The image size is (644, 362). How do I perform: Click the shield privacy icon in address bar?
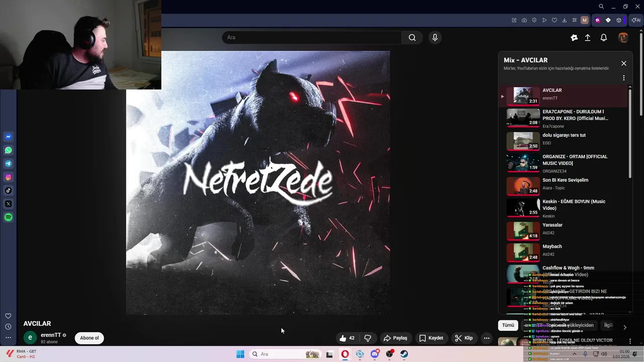[534, 20]
